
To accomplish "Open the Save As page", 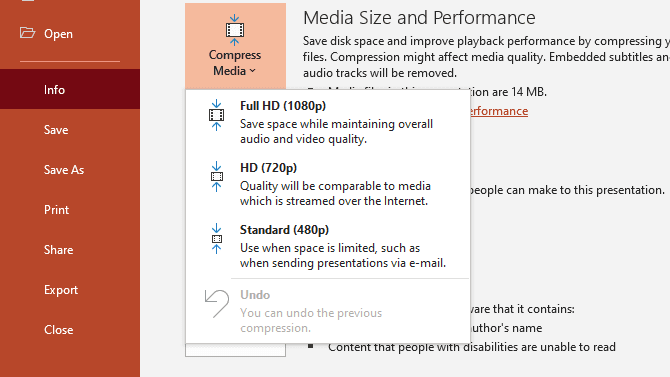I will click(x=70, y=170).
